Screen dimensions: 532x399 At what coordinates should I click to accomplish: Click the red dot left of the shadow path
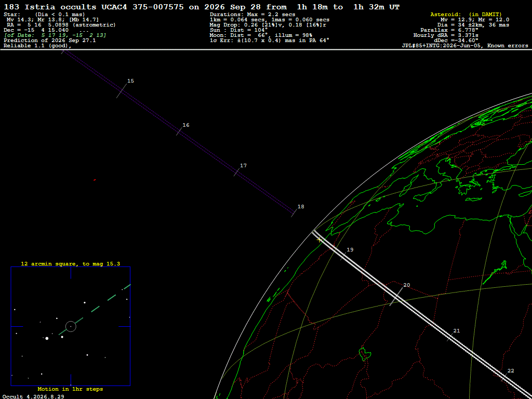click(95, 180)
